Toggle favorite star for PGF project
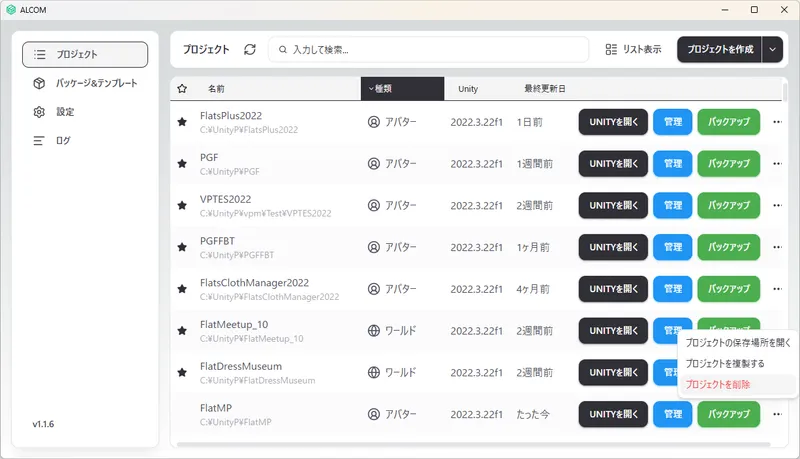Image resolution: width=800 pixels, height=459 pixels. (182, 164)
